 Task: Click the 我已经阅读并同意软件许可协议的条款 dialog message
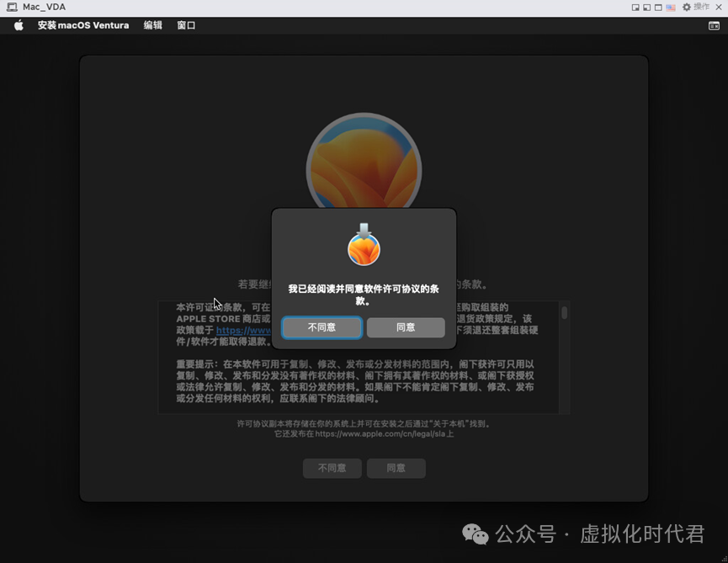[x=364, y=295]
